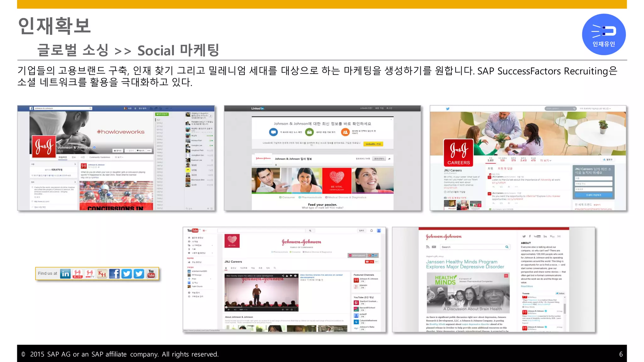The height and width of the screenshot is (362, 644).
Task: Click the blog search magnifier icon
Action: pyautogui.click(x=507, y=247)
